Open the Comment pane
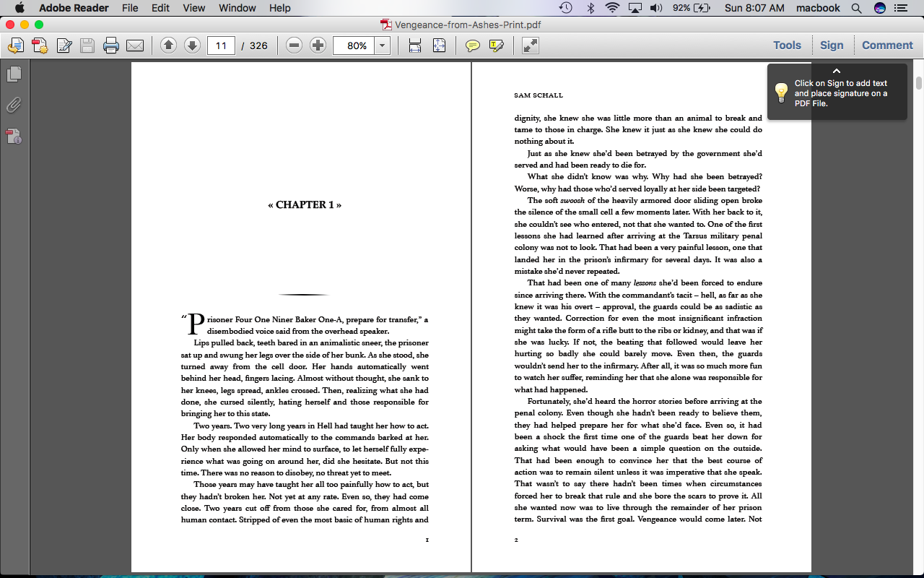This screenshot has width=924, height=578. pos(887,45)
